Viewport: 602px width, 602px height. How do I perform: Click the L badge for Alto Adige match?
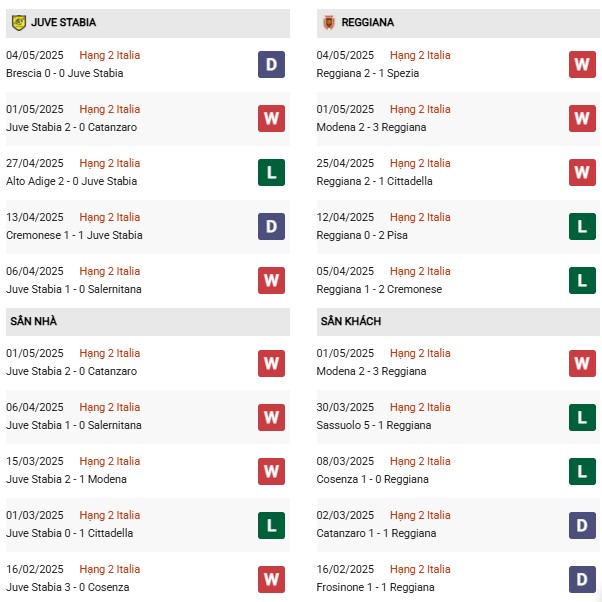[271, 172]
